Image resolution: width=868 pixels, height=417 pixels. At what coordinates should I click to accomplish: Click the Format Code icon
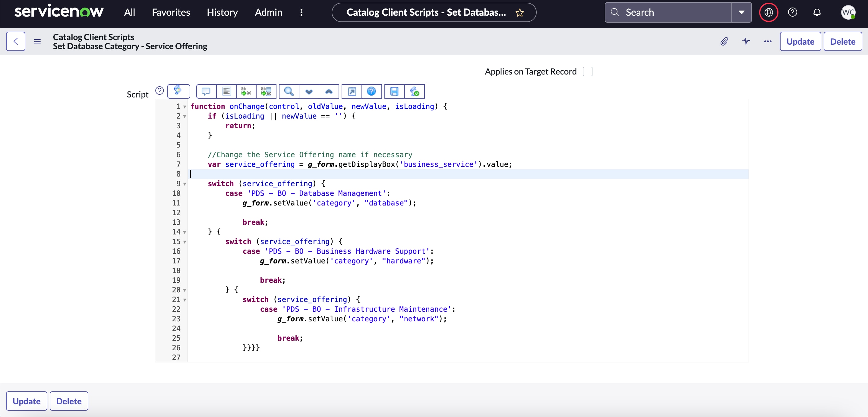point(226,91)
